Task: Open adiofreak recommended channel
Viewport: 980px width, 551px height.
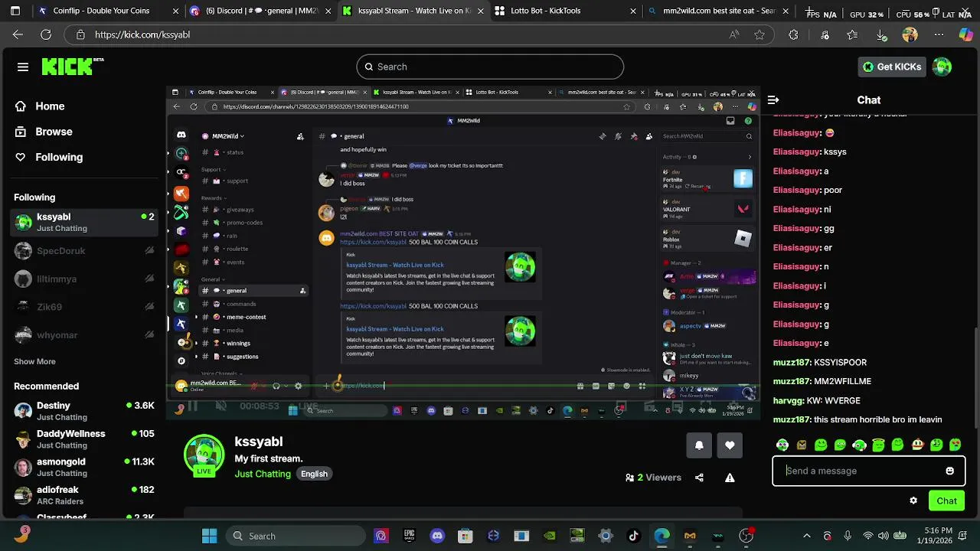Action: click(84, 495)
